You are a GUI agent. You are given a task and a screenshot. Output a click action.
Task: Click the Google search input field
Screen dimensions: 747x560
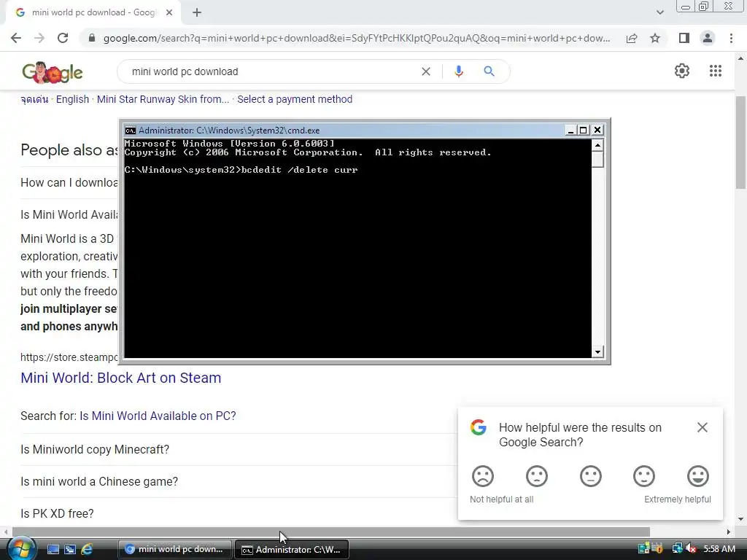tap(271, 71)
